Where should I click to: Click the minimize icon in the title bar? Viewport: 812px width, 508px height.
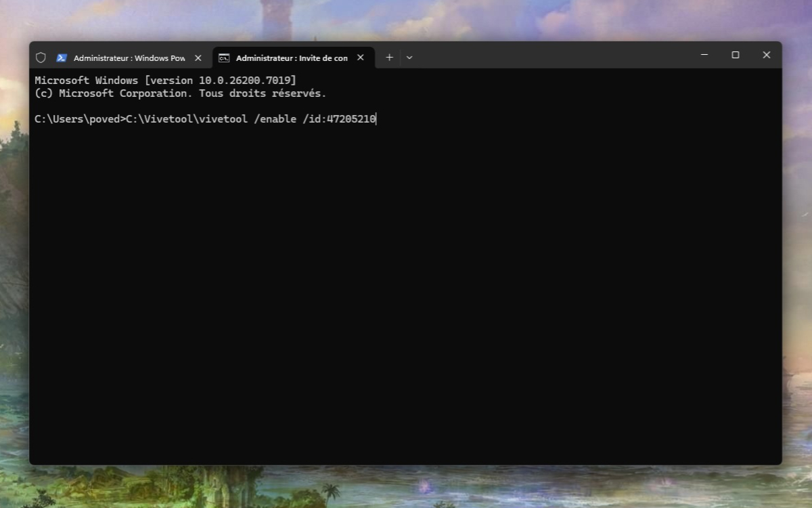tap(704, 55)
